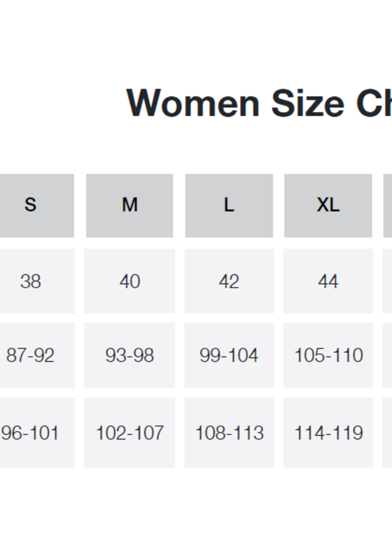This screenshot has width=392, height=535.
Task: Select the M size column header
Action: (129, 205)
